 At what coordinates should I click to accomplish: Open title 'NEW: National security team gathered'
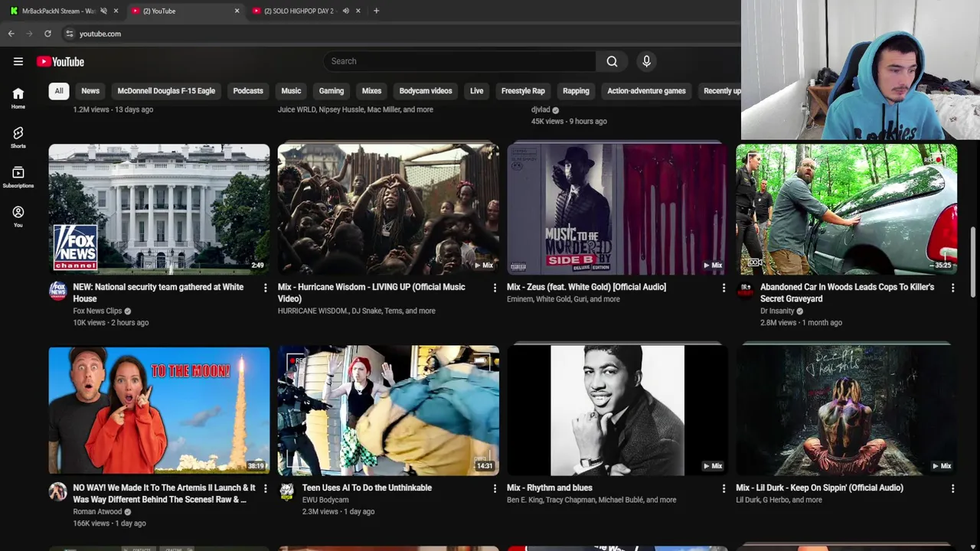[158, 293]
